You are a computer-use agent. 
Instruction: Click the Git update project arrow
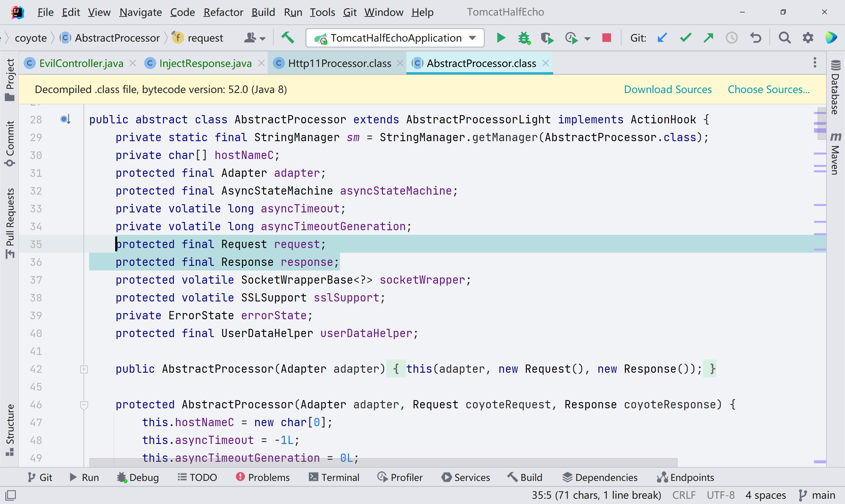[x=662, y=38]
